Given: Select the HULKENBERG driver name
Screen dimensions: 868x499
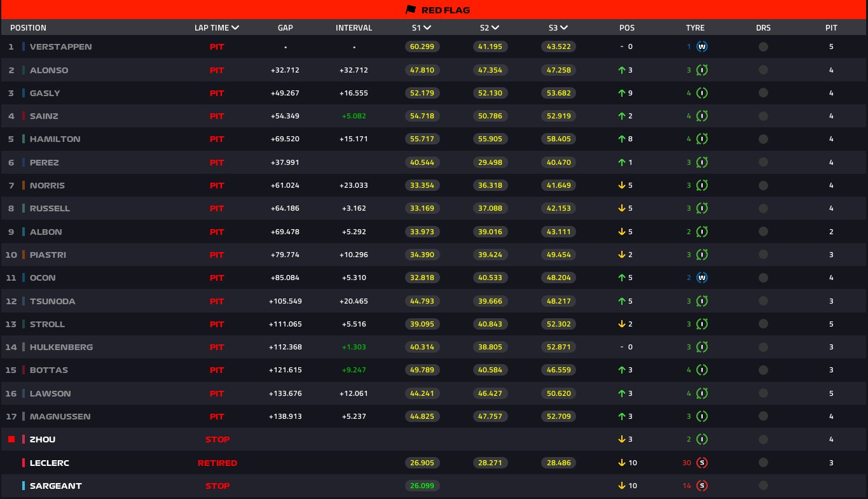Looking at the screenshot, I should click(61, 347).
